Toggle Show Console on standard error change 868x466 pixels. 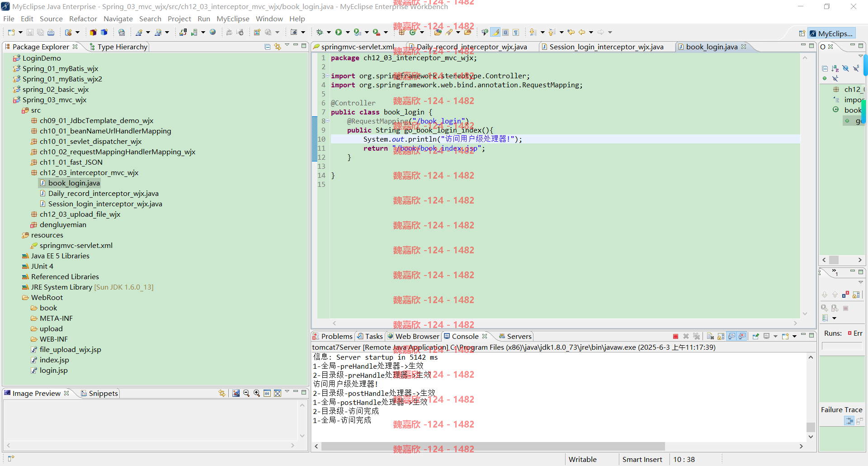tap(742, 336)
